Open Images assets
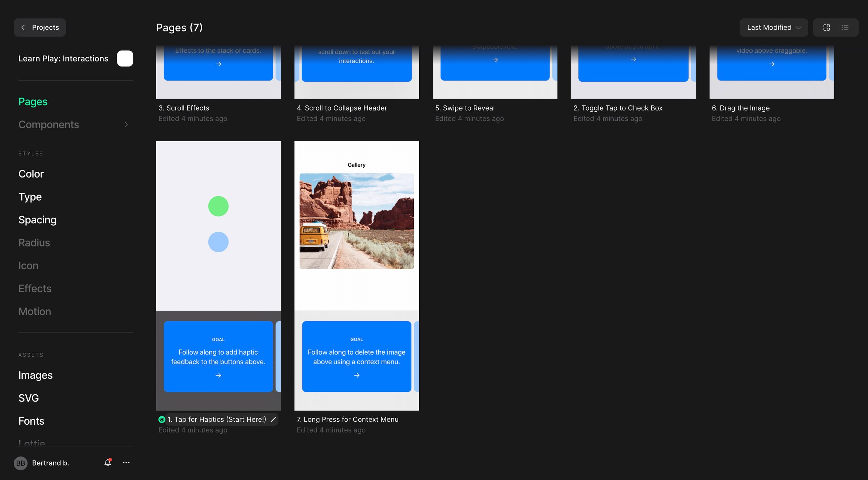 click(35, 375)
